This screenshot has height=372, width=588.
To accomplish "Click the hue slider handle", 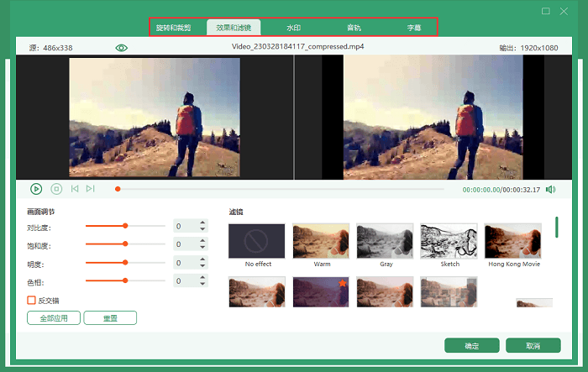I will pos(125,280).
